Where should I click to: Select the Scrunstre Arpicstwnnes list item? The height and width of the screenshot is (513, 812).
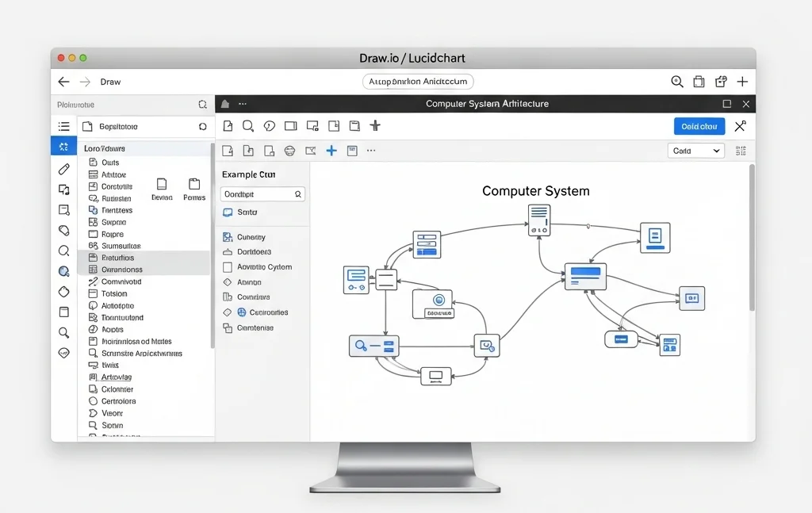point(142,354)
